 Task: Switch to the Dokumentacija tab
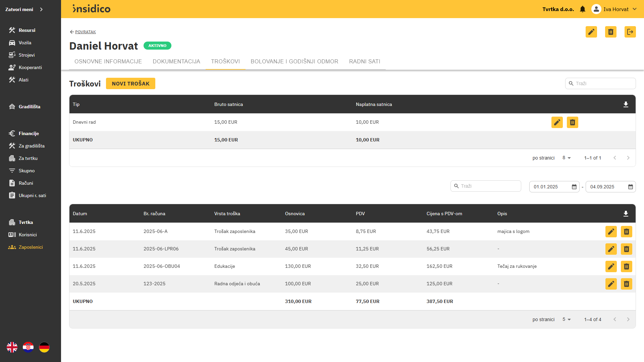[x=176, y=61]
